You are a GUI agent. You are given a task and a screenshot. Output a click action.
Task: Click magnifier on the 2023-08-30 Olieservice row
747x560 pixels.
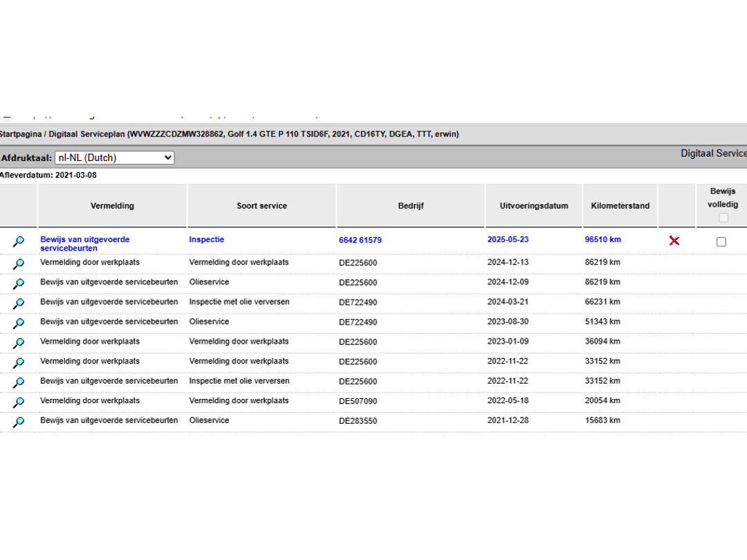tap(18, 323)
